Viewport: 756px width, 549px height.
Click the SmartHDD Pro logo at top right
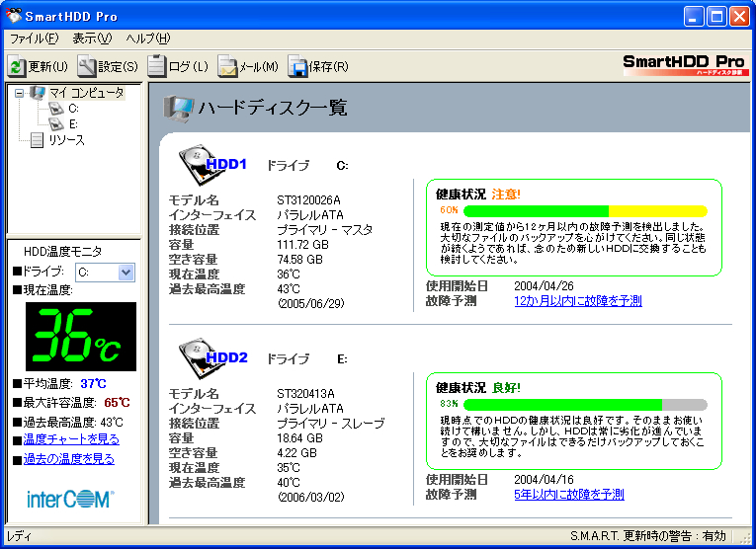pyautogui.click(x=685, y=65)
